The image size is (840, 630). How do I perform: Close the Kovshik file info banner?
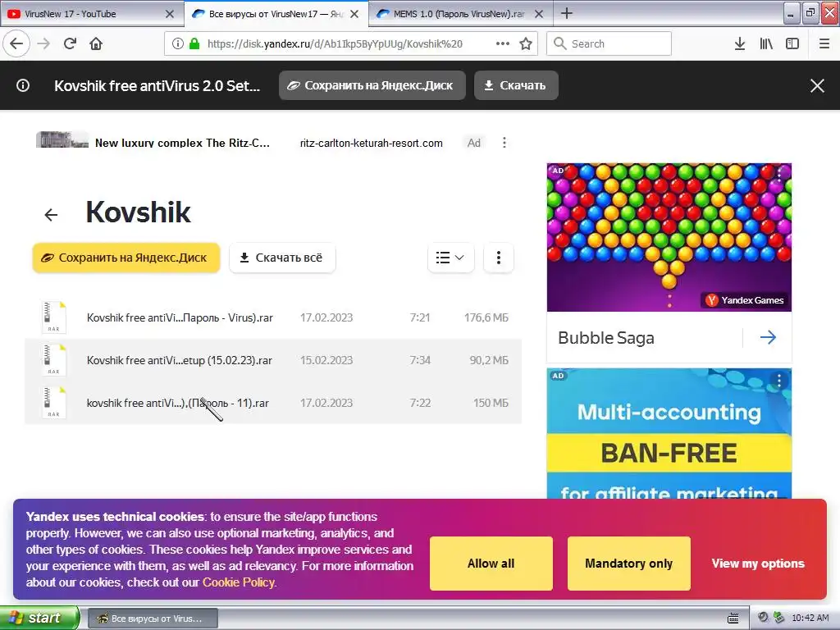(x=817, y=85)
